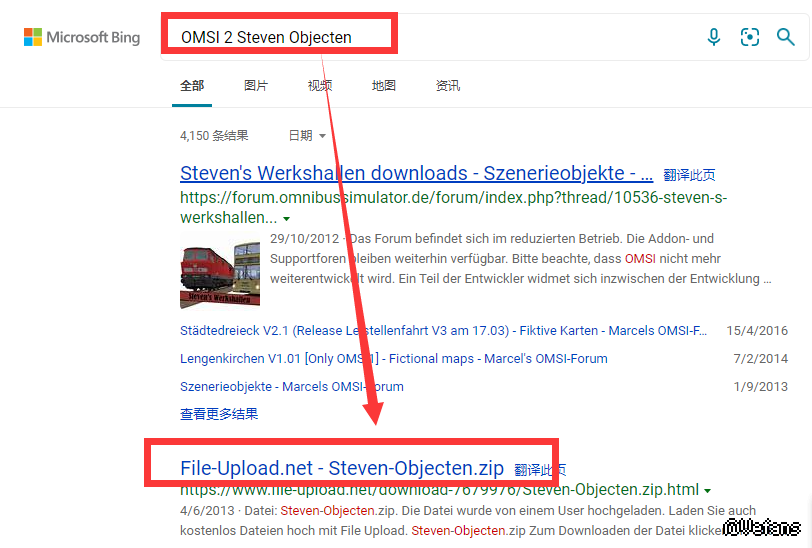Switch to the 图片 tab
This screenshot has width=812, height=548.
[x=256, y=85]
